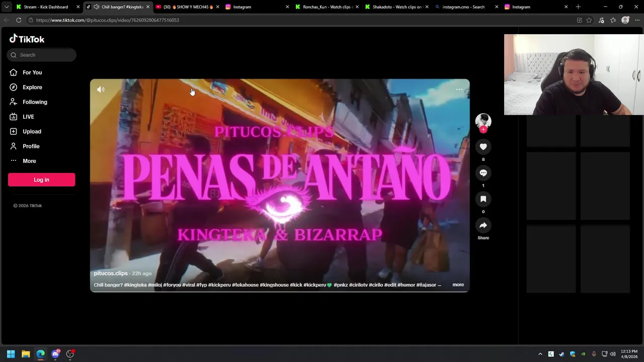Image resolution: width=644 pixels, height=362 pixels.
Task: Toggle the video sound speaker icon
Action: point(101,89)
